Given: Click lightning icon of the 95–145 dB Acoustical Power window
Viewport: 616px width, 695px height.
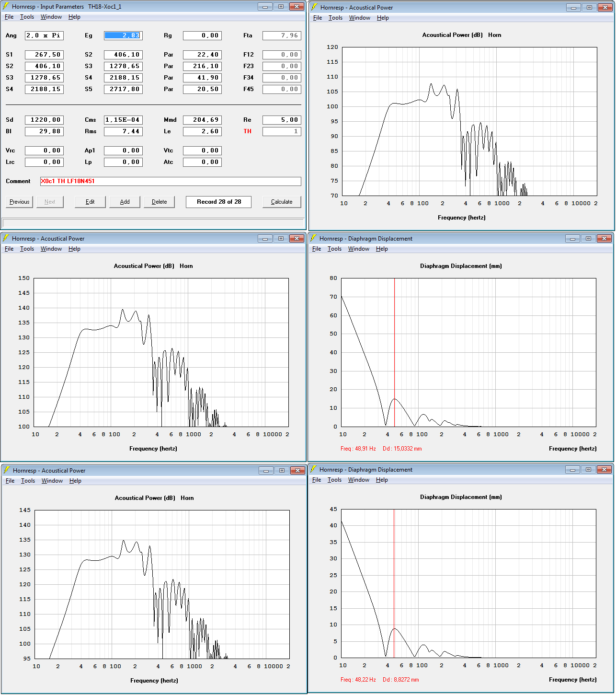Looking at the screenshot, I should (7, 470).
